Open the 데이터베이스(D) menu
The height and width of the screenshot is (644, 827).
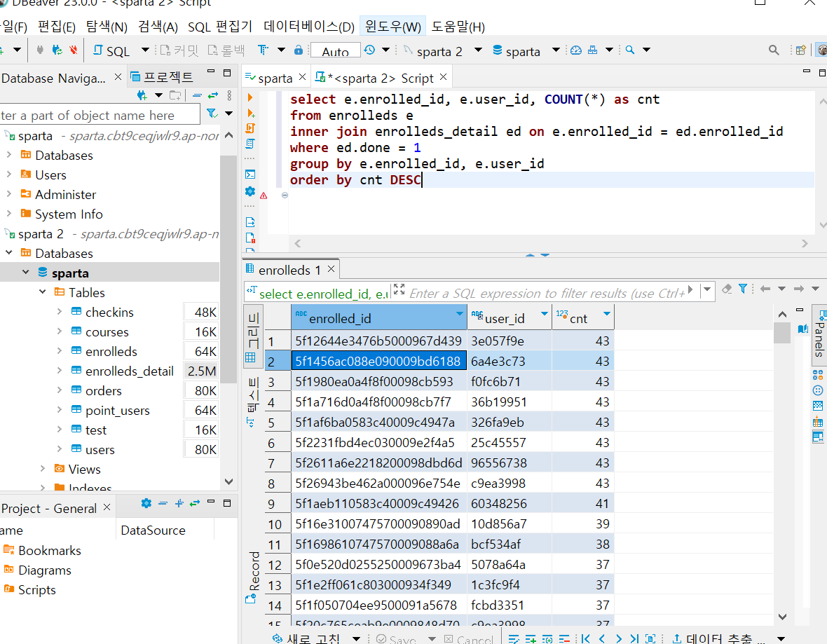coord(309,27)
